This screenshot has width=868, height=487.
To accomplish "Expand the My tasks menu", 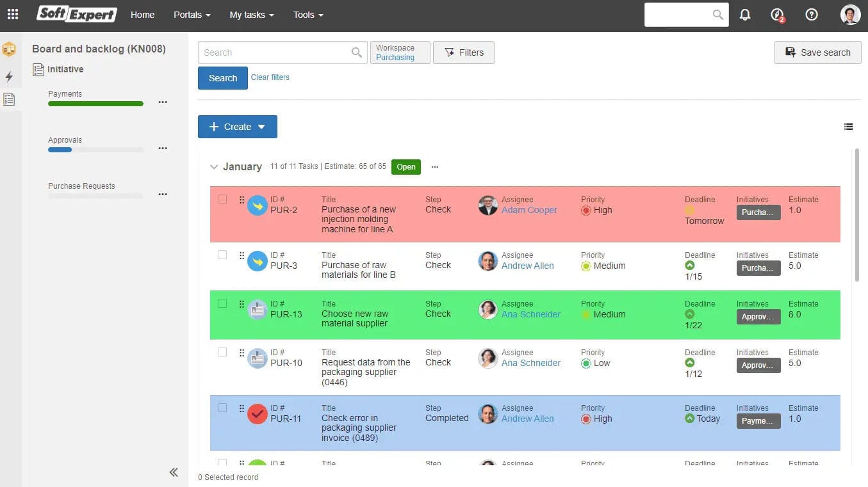I will pyautogui.click(x=251, y=14).
